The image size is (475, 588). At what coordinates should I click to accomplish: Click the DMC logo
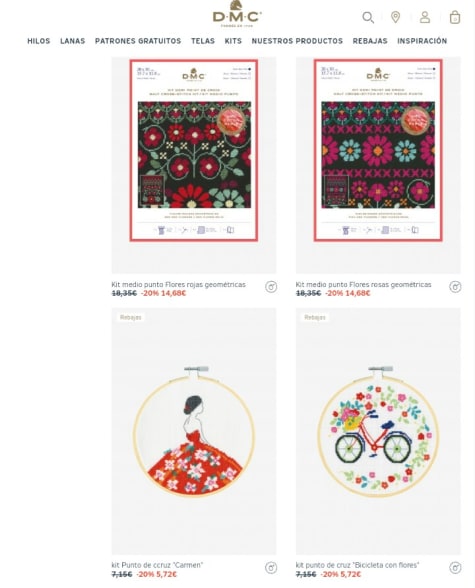(237, 14)
